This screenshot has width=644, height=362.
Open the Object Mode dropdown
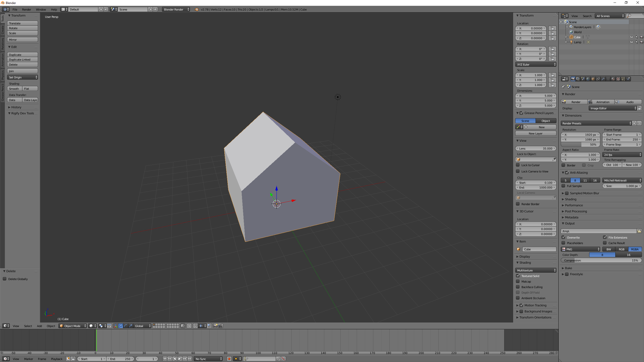pos(73,326)
